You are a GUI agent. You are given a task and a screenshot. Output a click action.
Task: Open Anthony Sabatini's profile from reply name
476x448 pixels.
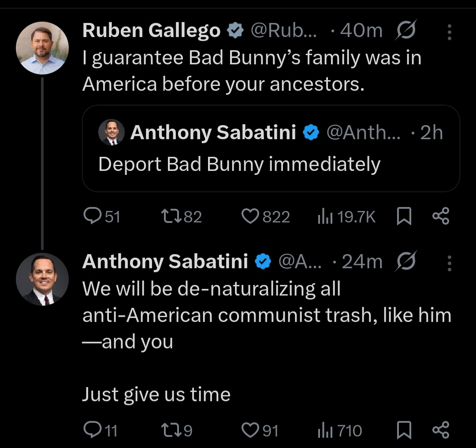[165, 262]
